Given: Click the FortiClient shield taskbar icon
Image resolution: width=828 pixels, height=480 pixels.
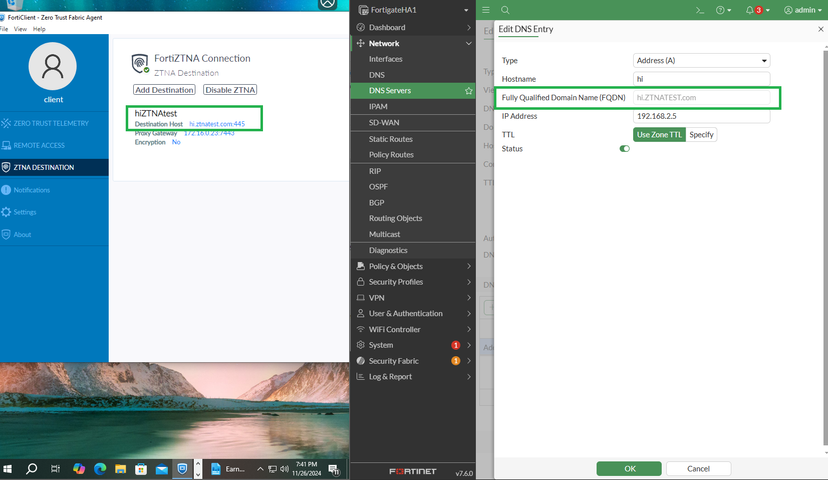Looking at the screenshot, I should pos(182,468).
